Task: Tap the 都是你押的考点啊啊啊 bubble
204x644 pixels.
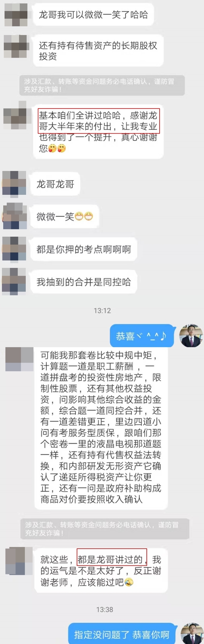Action: 84,249
